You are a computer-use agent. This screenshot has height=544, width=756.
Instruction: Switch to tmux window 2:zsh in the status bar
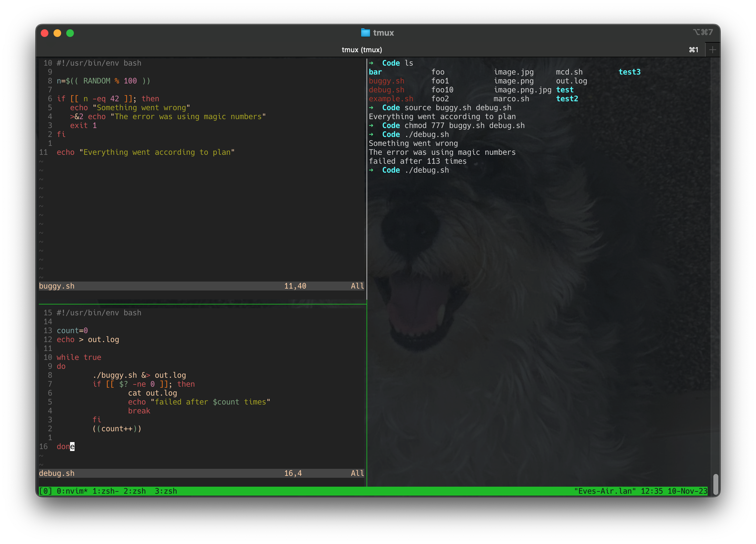[x=135, y=491]
